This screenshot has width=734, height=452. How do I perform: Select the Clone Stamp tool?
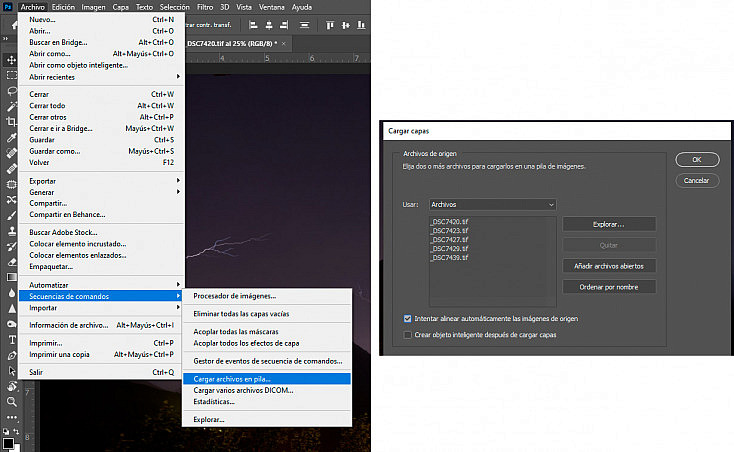(x=11, y=231)
